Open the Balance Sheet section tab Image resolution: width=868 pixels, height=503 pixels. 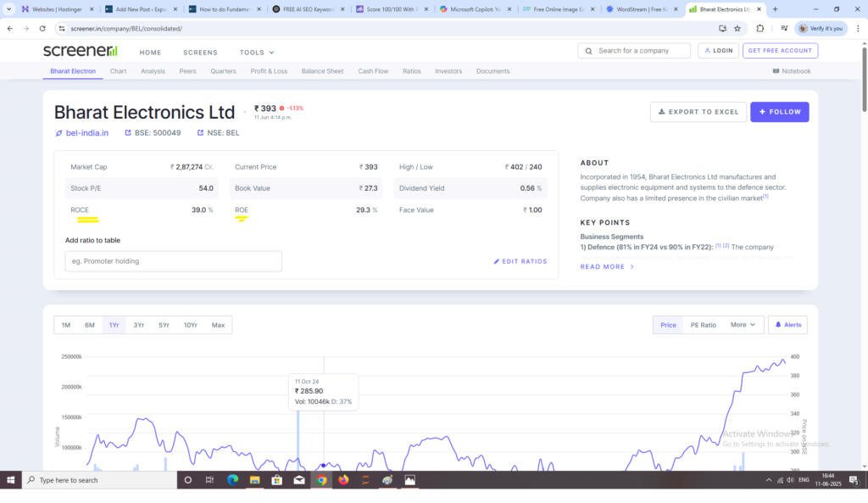point(323,71)
